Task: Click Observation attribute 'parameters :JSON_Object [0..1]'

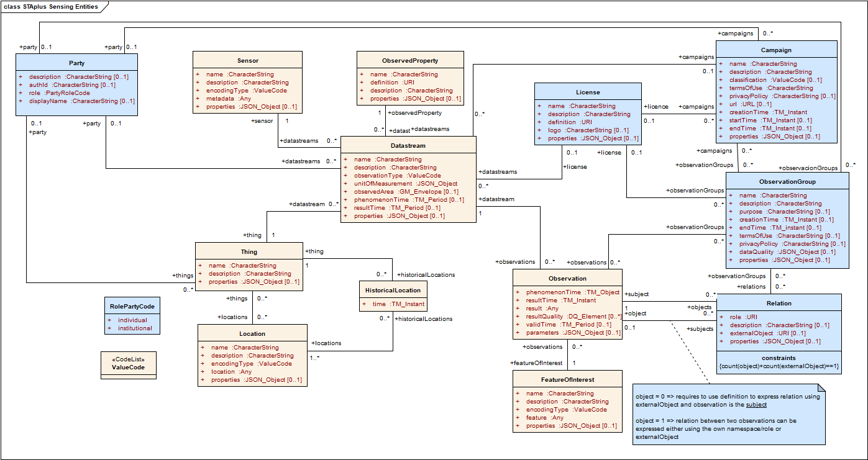Action: pos(573,333)
